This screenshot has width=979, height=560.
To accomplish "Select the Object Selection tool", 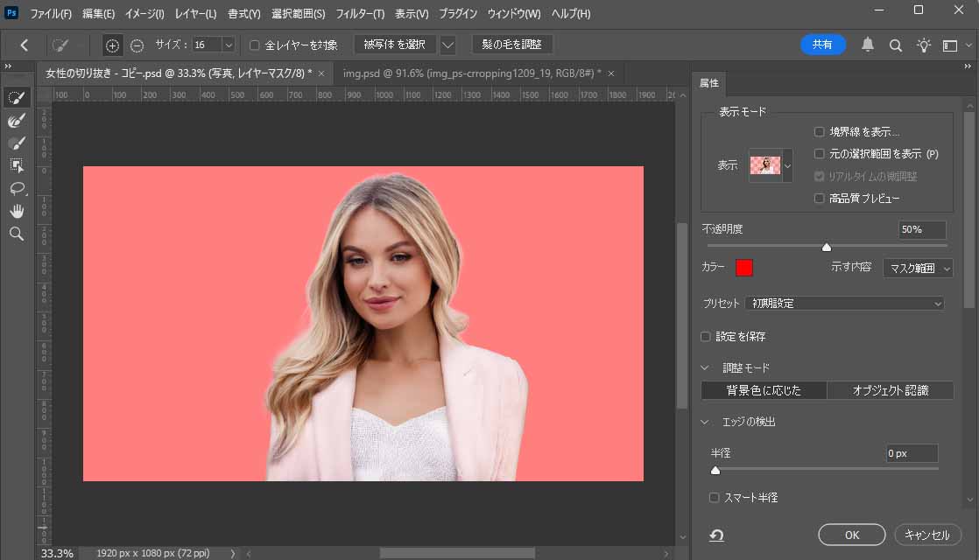I will (x=17, y=165).
